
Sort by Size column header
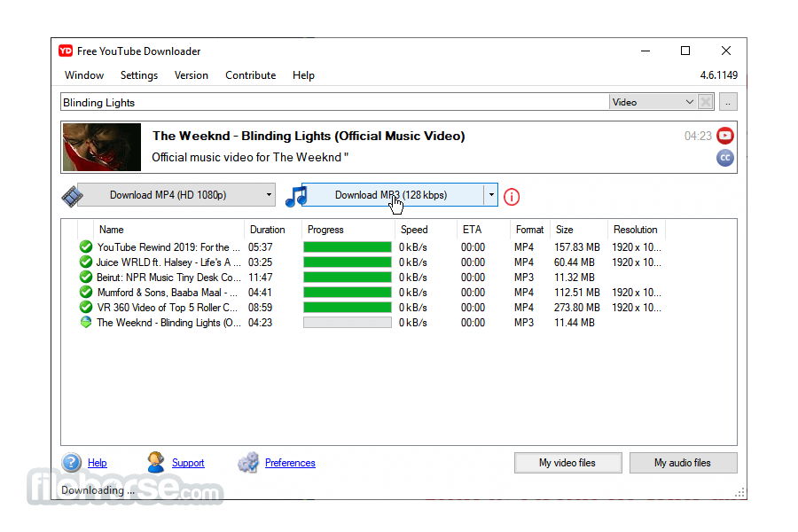(x=565, y=230)
